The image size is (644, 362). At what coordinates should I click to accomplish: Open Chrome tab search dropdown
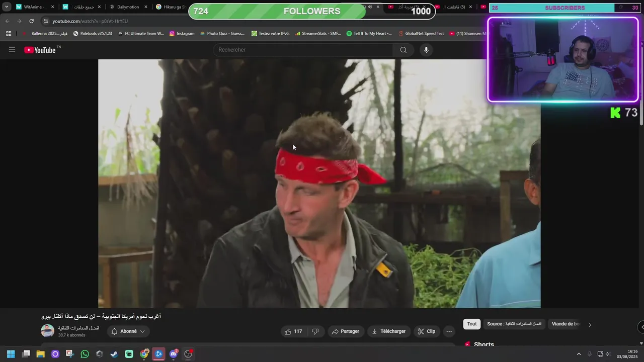point(7,7)
